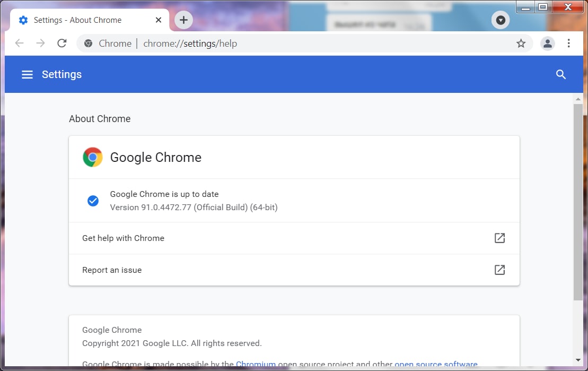
Task: Click the forward navigation arrow
Action: (40, 43)
